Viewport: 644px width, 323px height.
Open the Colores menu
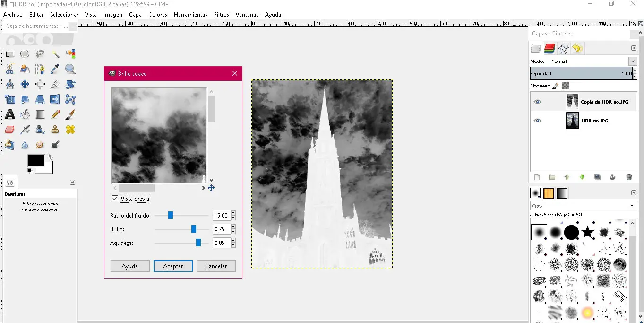(x=157, y=15)
